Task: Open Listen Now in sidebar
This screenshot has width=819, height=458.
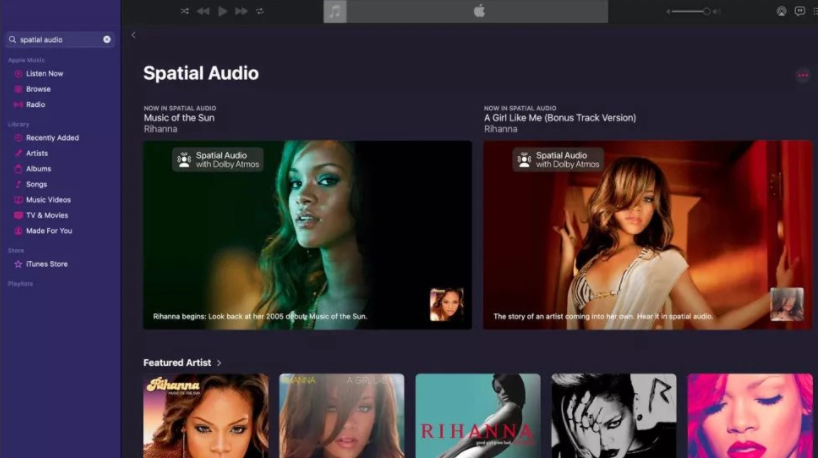Action: click(x=44, y=74)
